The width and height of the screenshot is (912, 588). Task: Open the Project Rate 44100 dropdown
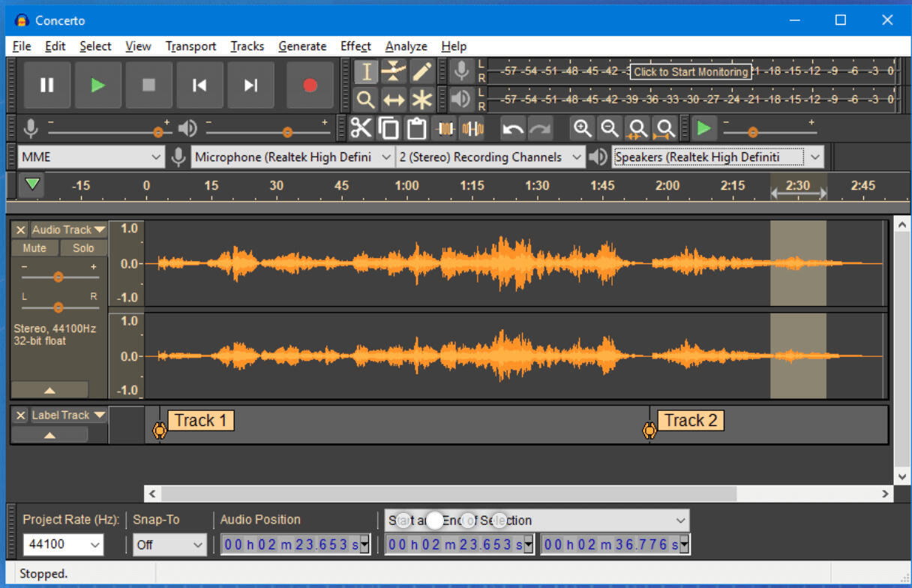pyautogui.click(x=63, y=544)
